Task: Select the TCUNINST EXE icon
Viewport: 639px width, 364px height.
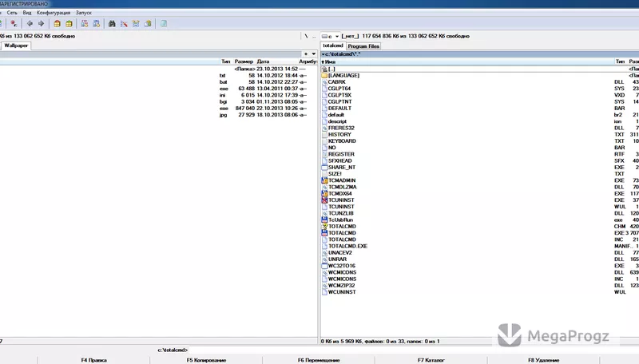Action: [x=324, y=200]
